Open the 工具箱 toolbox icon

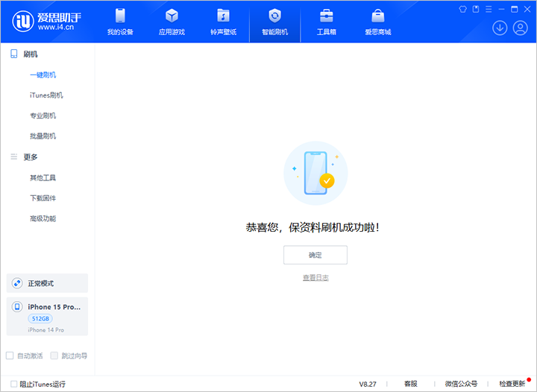tap(327, 16)
